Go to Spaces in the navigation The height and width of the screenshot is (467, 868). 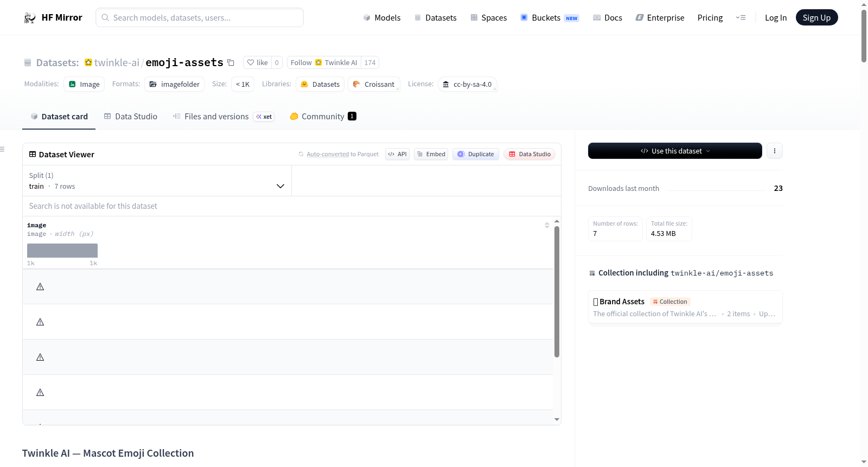coord(489,17)
